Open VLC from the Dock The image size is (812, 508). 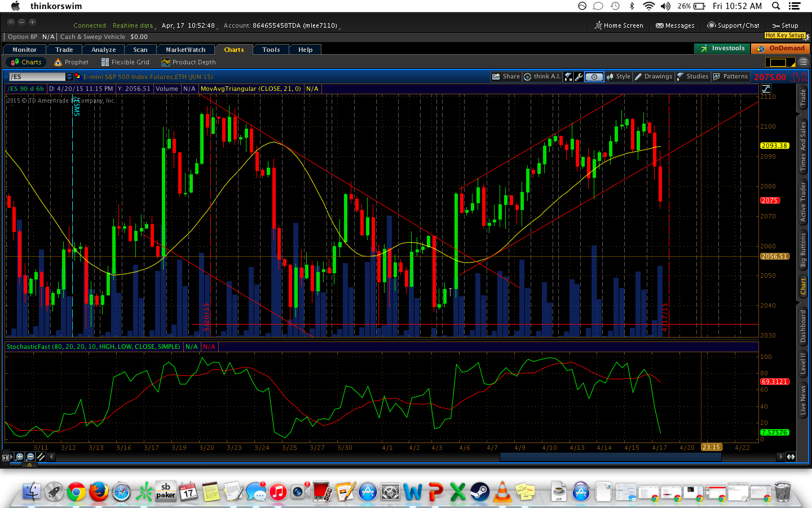coord(502,492)
